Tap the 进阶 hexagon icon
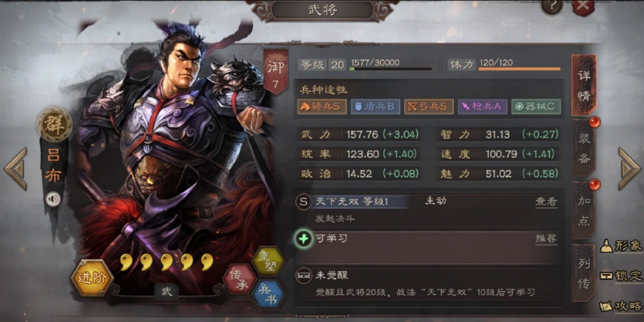644x322 pixels. click(x=92, y=278)
